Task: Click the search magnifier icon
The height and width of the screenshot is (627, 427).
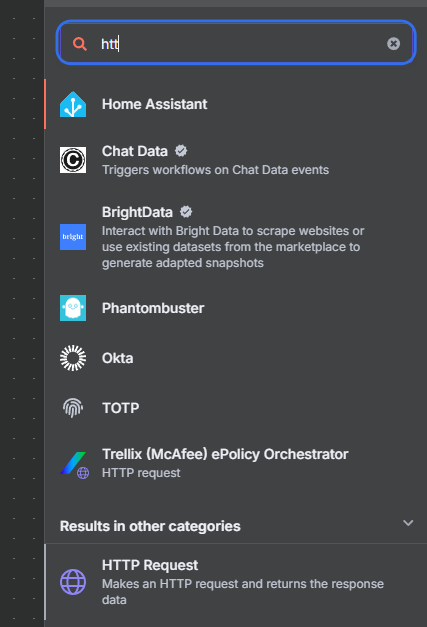Action: [x=80, y=44]
